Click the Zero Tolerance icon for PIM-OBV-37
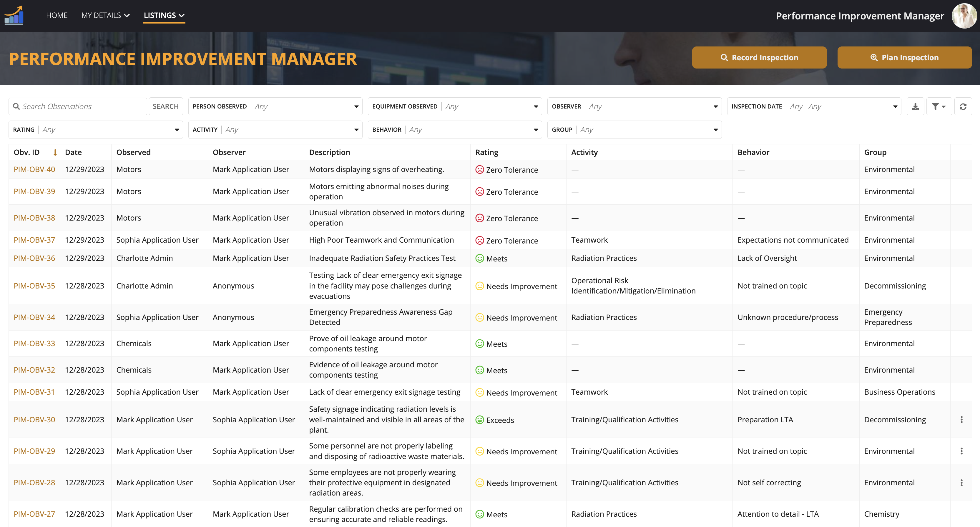Viewport: 980px width, 527px height. (480, 240)
